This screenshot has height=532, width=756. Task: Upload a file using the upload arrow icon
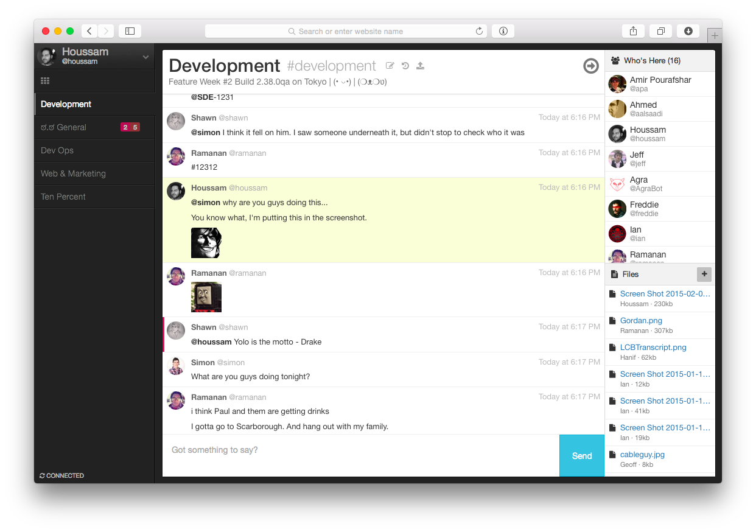pyautogui.click(x=420, y=66)
